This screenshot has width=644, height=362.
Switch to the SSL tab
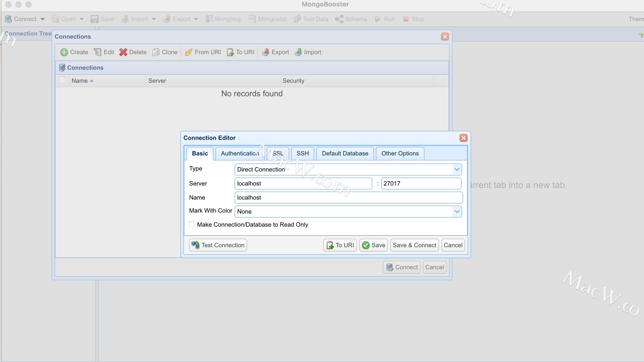point(278,153)
